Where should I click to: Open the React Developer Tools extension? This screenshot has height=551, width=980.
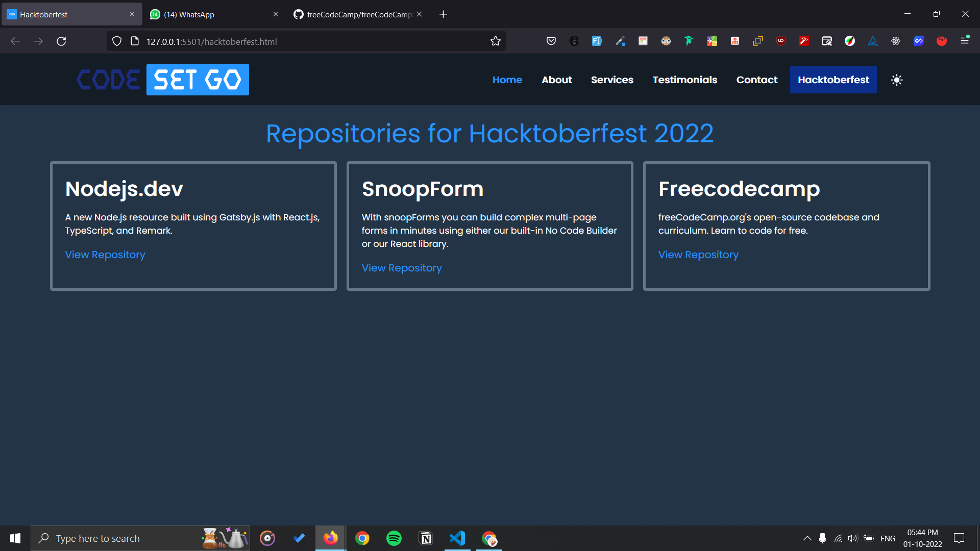pyautogui.click(x=895, y=41)
